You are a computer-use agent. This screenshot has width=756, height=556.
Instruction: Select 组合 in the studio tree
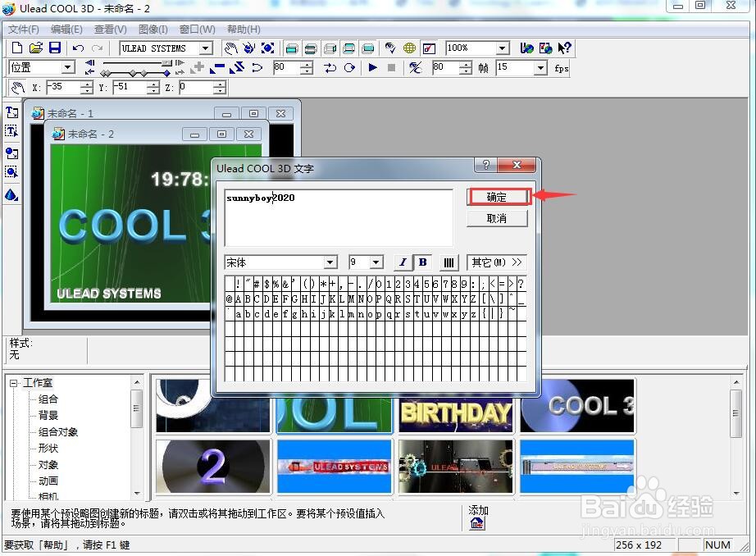(x=48, y=399)
